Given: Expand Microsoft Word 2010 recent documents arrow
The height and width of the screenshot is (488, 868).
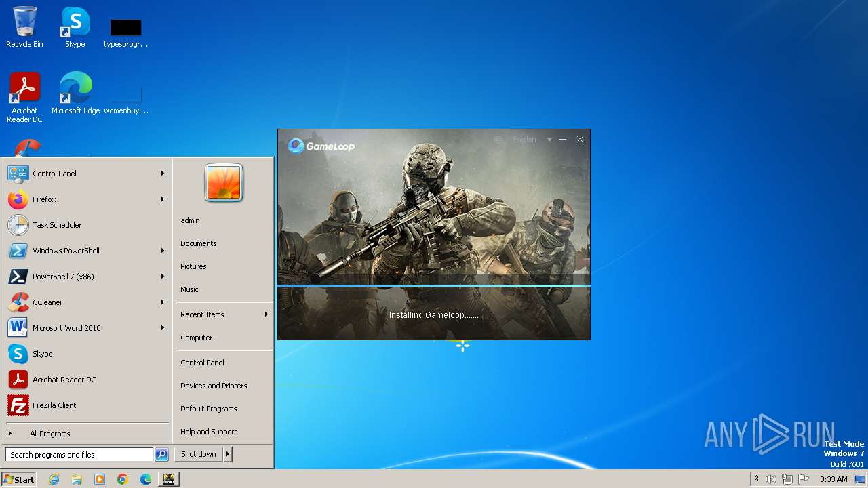Looking at the screenshot, I should (163, 328).
